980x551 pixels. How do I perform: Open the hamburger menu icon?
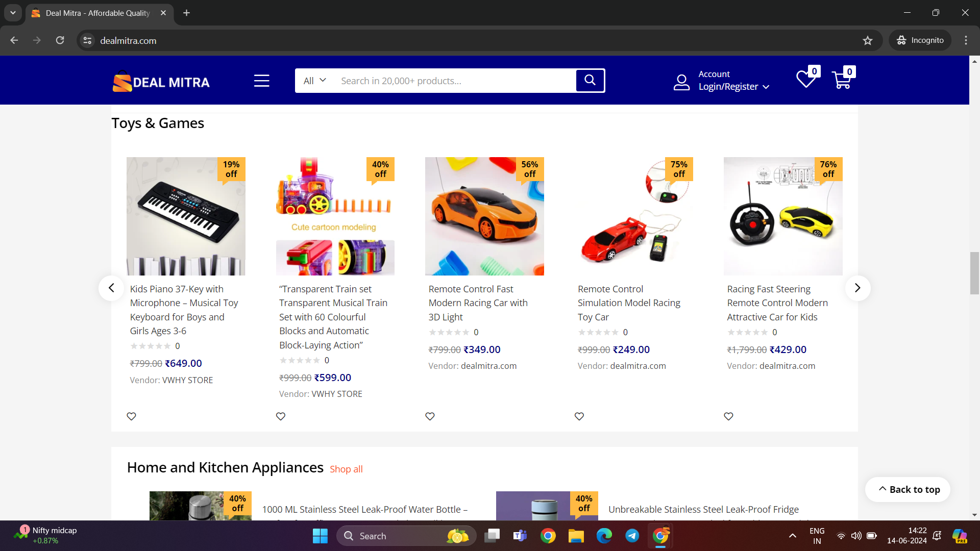click(x=262, y=81)
